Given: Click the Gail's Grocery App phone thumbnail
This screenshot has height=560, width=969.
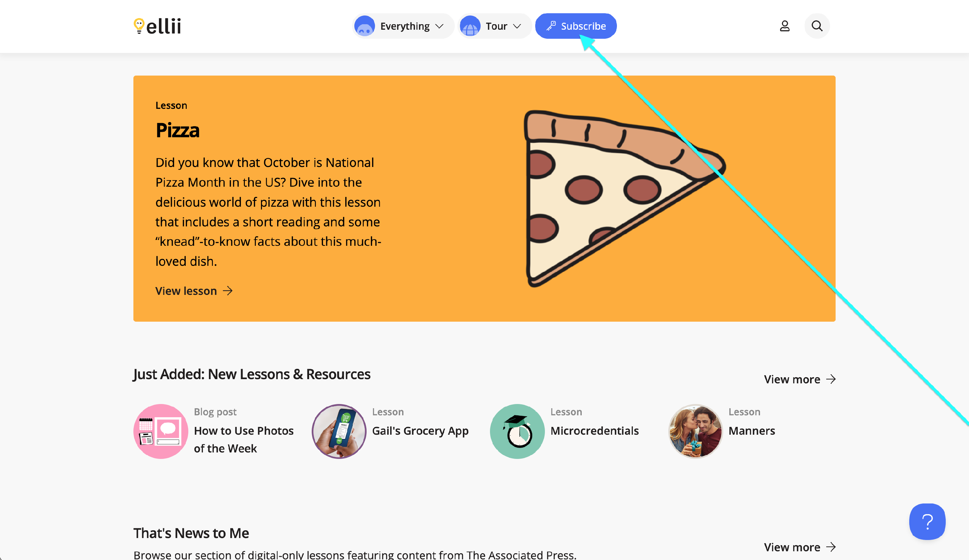Looking at the screenshot, I should [x=339, y=431].
